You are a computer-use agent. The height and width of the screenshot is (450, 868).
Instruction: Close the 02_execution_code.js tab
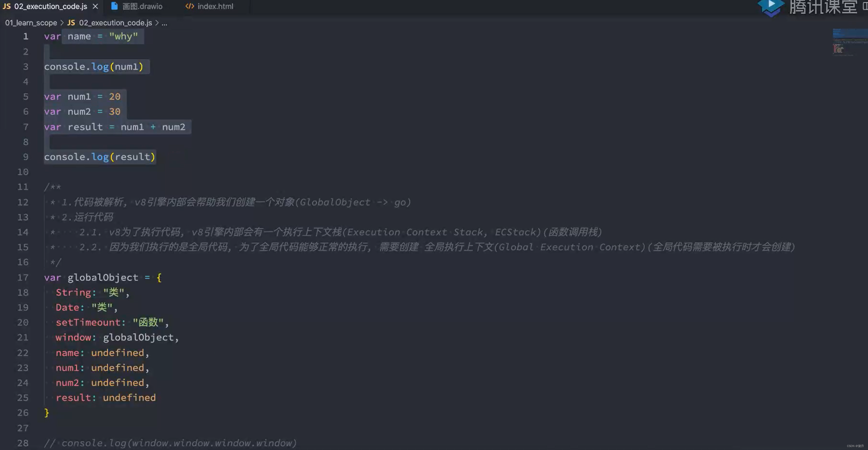click(x=95, y=6)
